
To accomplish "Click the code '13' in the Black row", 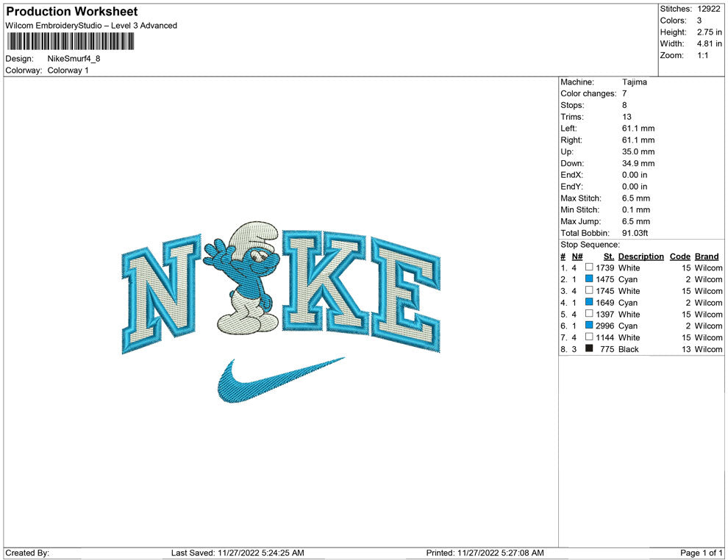I will [686, 349].
